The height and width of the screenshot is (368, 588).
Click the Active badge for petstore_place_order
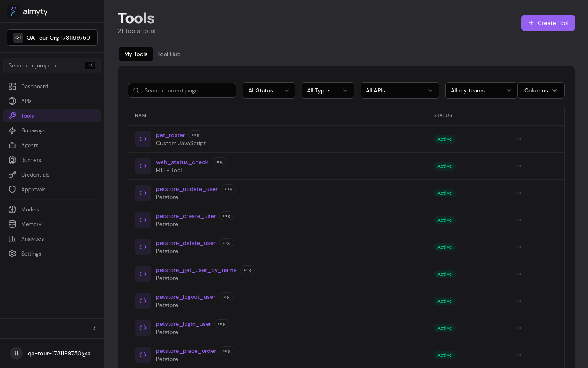(444, 355)
